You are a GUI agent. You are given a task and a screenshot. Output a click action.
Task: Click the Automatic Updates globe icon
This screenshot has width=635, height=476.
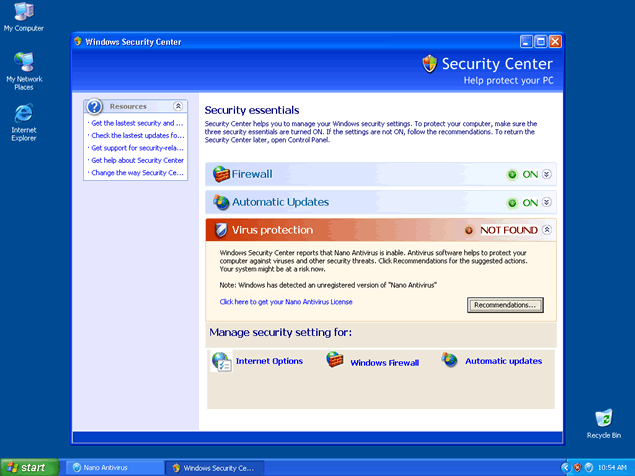click(221, 202)
